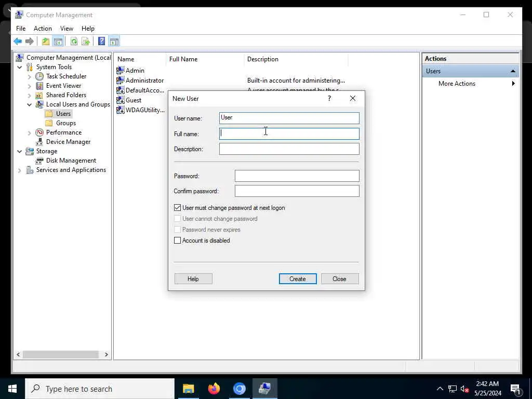532x399 pixels.
Task: Click the tree pane horizontal scrollbar thumb
Action: pos(61,354)
